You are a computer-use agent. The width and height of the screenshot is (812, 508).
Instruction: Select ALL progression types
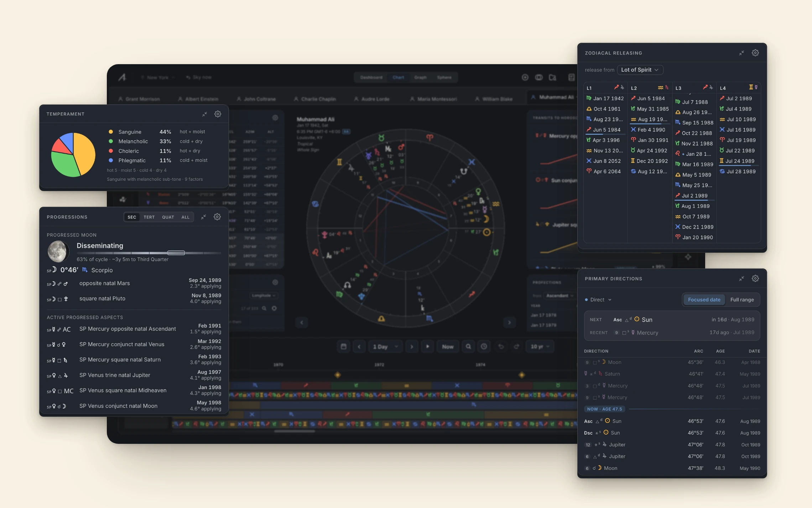[x=186, y=217]
